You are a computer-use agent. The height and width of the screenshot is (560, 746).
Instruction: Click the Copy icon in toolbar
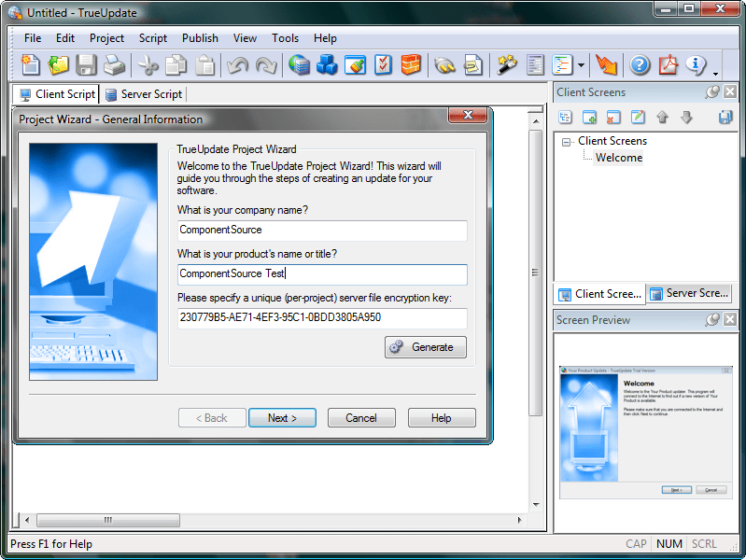(x=176, y=64)
